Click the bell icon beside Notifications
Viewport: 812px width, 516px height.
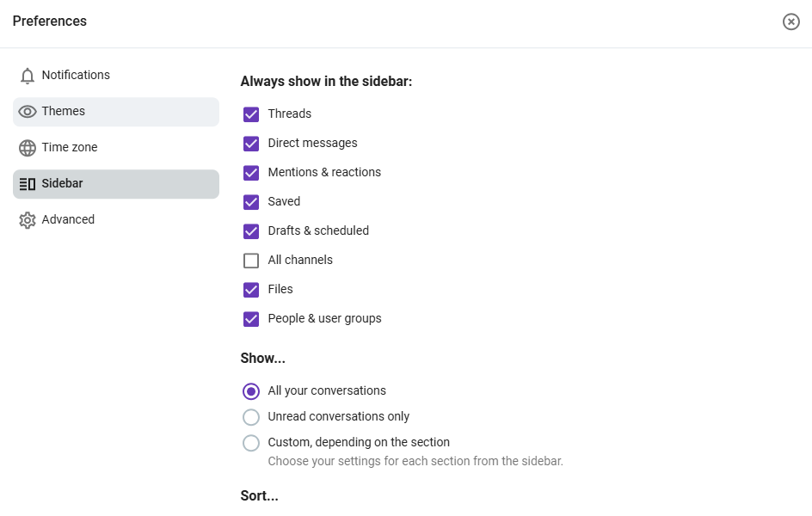tap(28, 76)
